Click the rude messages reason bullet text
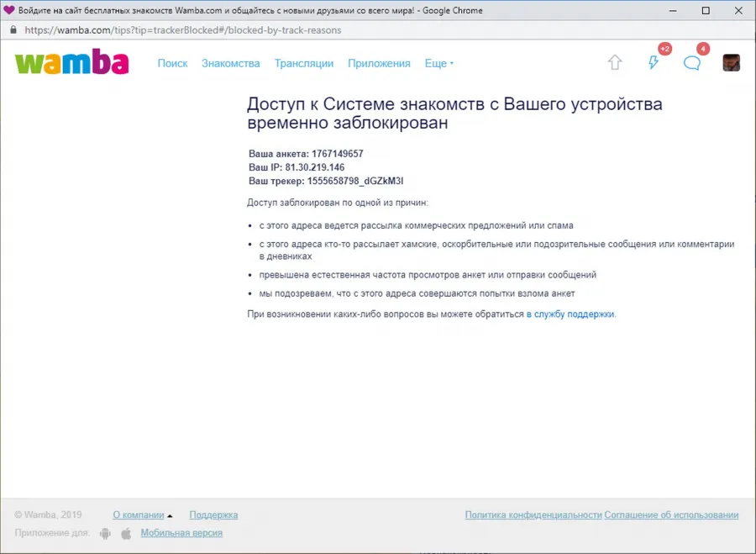The image size is (756, 554). (x=497, y=250)
